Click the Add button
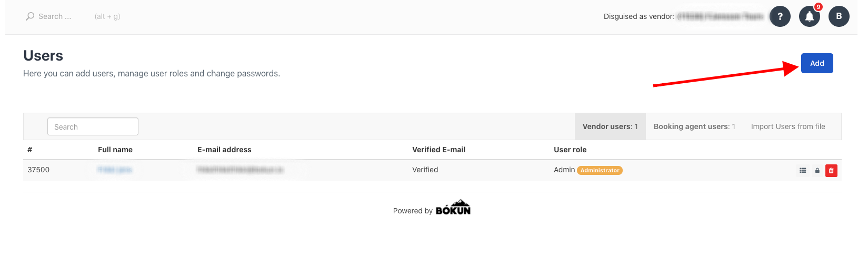 click(x=817, y=63)
